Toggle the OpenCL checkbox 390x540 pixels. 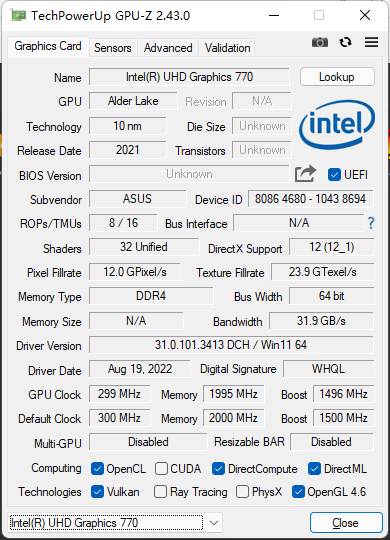click(97, 469)
